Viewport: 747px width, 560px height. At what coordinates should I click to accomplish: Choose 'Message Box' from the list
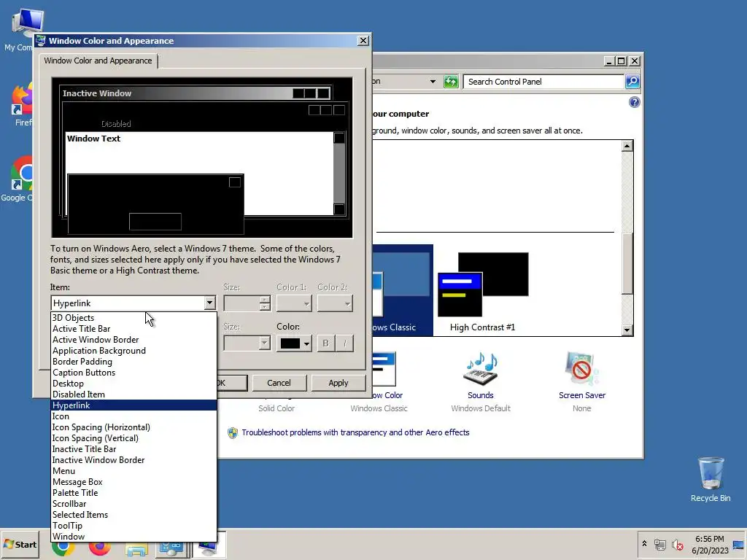coord(133,482)
